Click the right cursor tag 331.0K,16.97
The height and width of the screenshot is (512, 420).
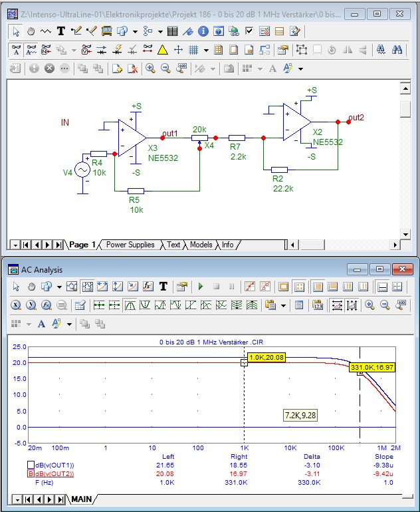coord(372,367)
